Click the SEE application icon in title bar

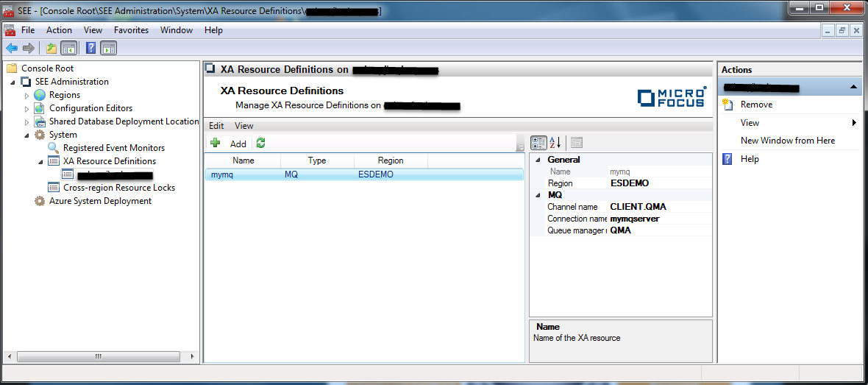click(x=10, y=11)
